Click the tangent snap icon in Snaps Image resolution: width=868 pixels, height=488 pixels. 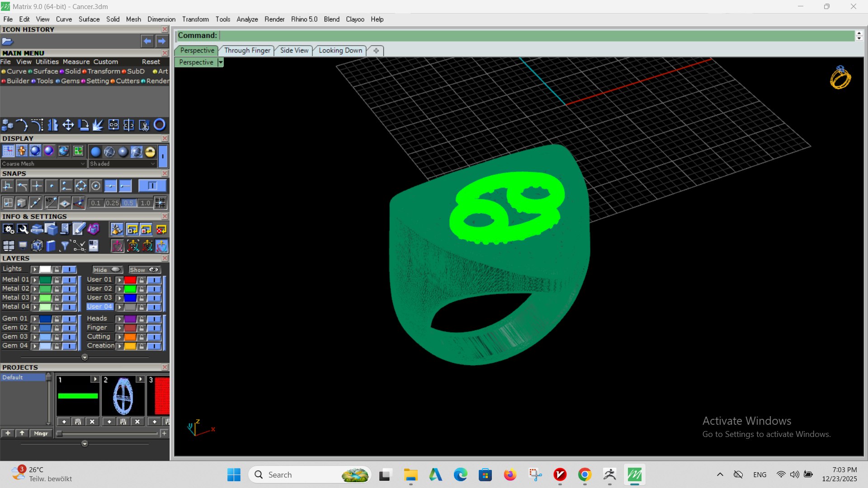(22, 186)
